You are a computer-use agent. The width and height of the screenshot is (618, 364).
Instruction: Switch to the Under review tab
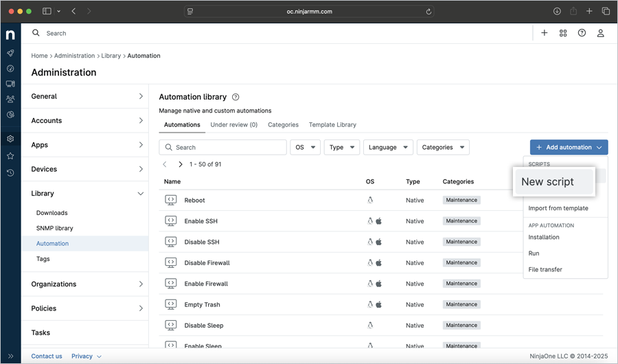tap(233, 125)
